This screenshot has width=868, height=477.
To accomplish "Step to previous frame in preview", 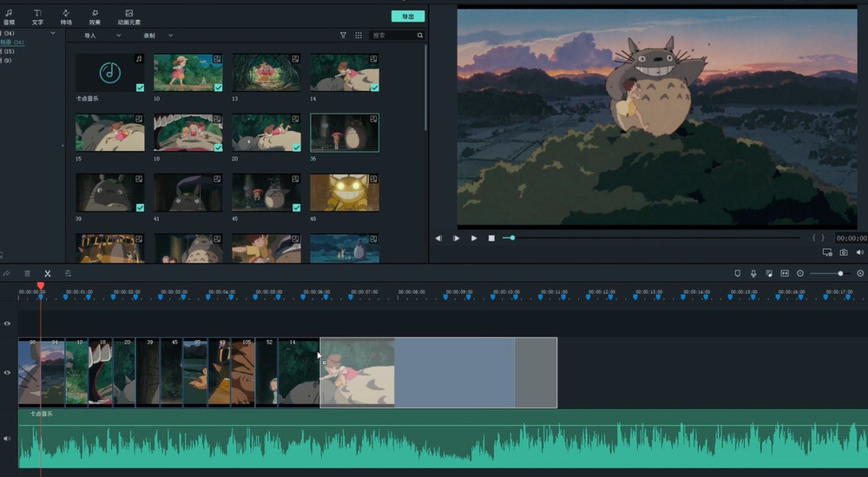I will (x=438, y=238).
